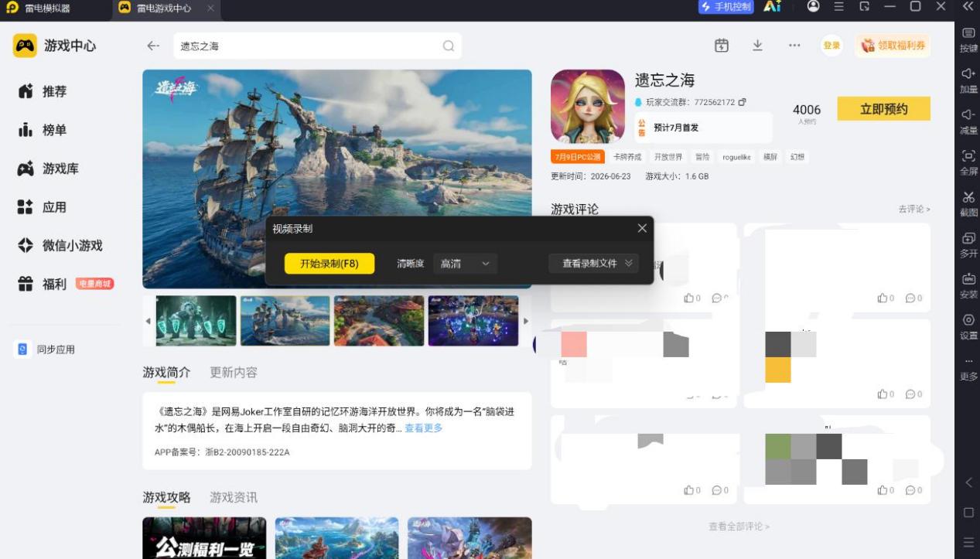Screen dimensions: 980x559
Task: Go back with the left arrow
Action: [153, 46]
